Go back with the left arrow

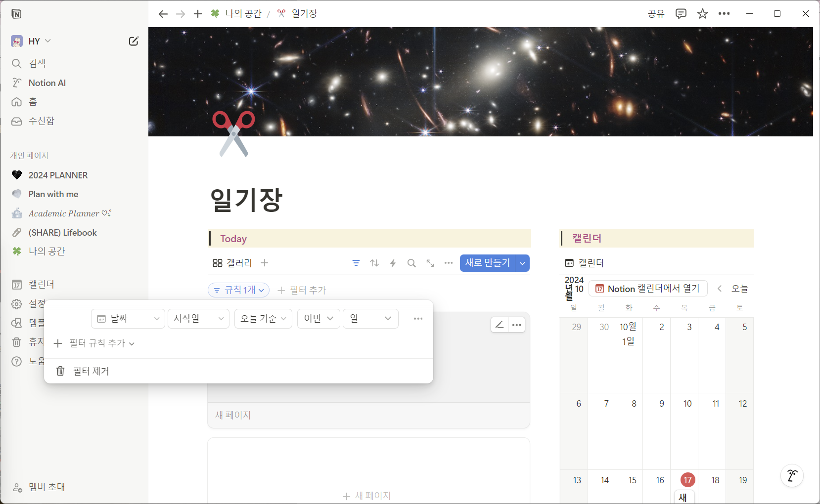coord(163,14)
